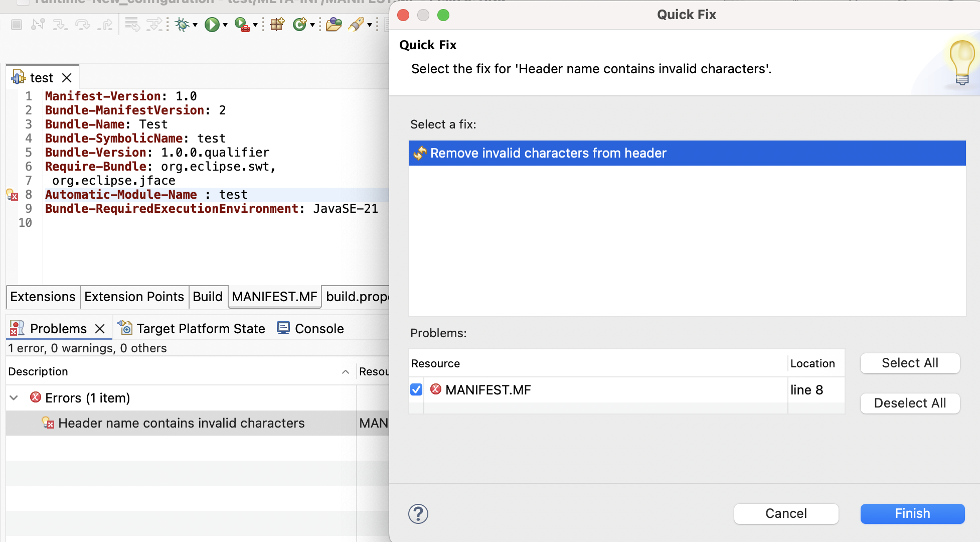This screenshot has height=542, width=980.
Task: Select 'Remove invalid characters from header' fix
Action: (687, 153)
